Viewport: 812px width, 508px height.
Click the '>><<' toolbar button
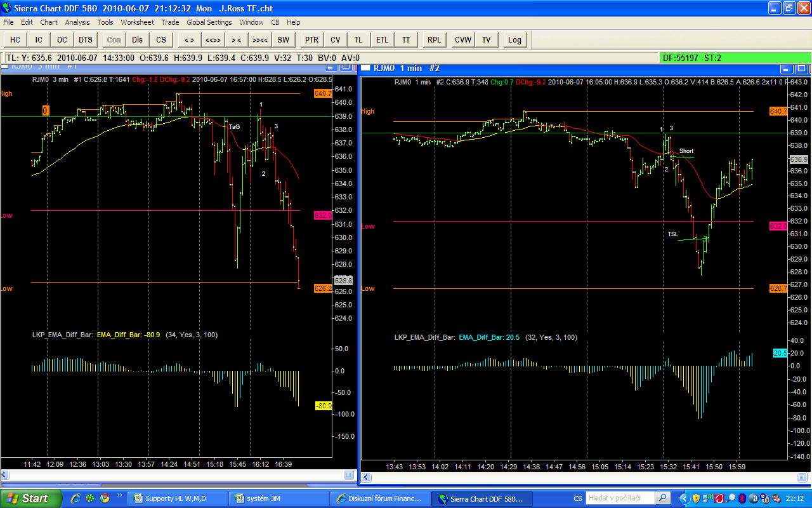pyautogui.click(x=259, y=39)
